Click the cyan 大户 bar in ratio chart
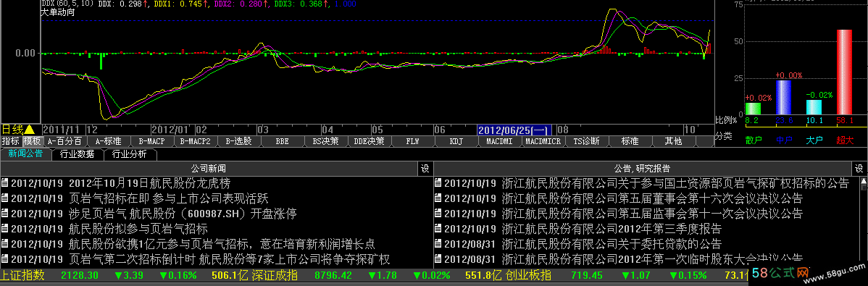Screen dimensions: 868x286 814,106
